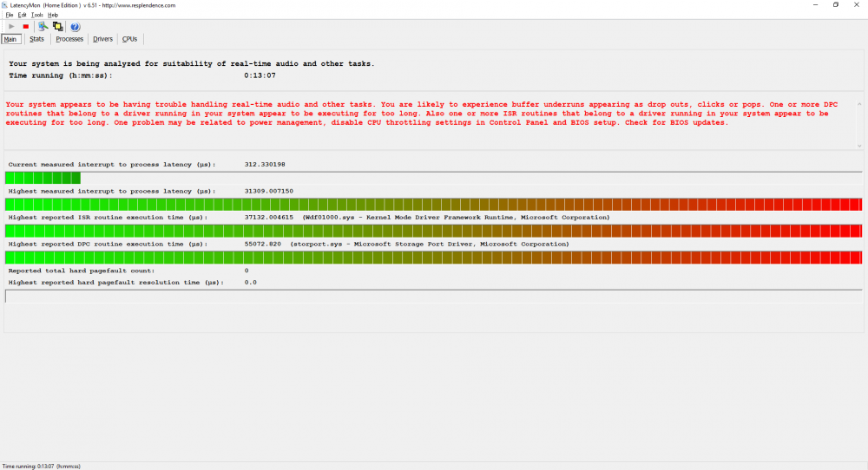
Task: Click the current interrupt latency green bar
Action: (x=43, y=178)
